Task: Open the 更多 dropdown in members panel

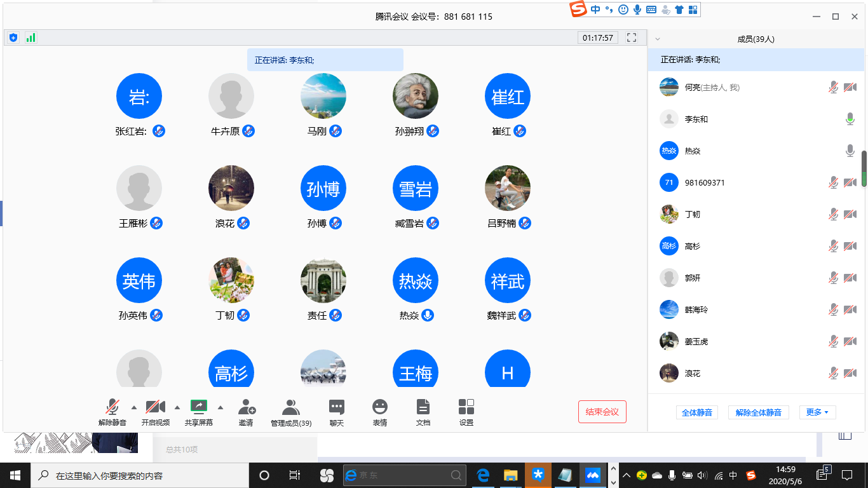Action: (x=817, y=412)
